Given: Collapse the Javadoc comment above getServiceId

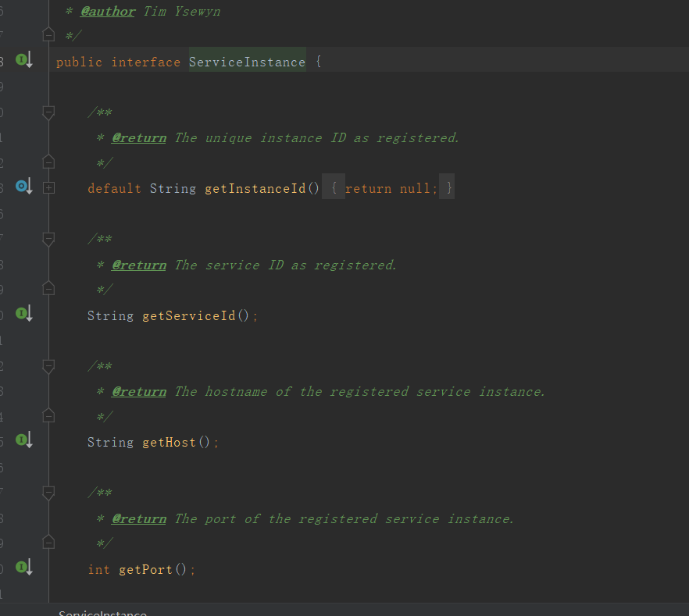Looking at the screenshot, I should [48, 239].
